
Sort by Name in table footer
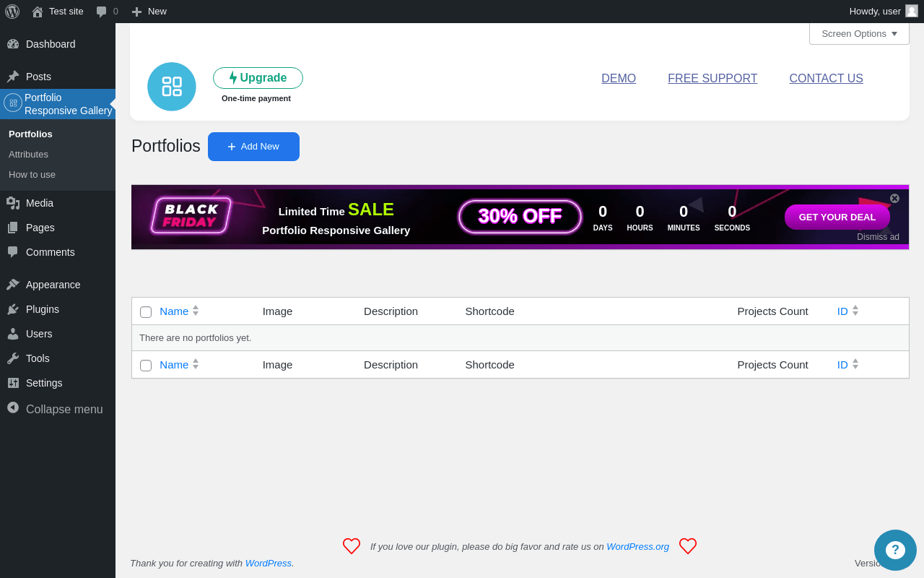174,365
